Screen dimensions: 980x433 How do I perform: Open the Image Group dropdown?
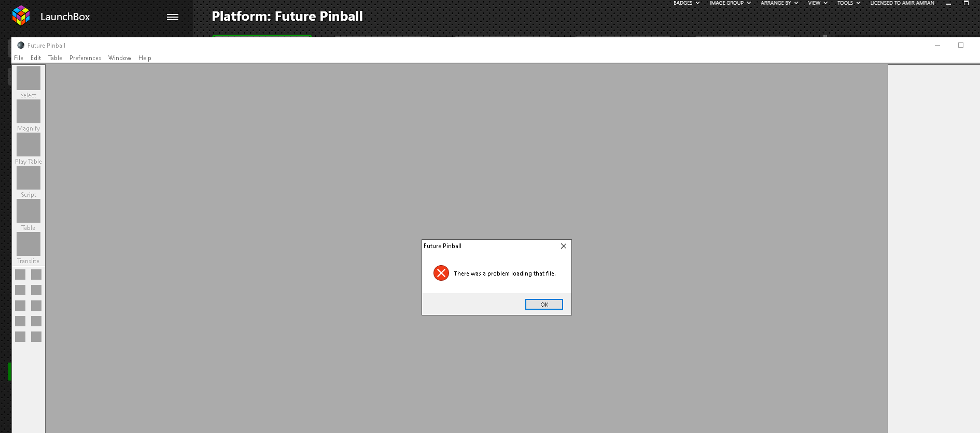pos(730,3)
